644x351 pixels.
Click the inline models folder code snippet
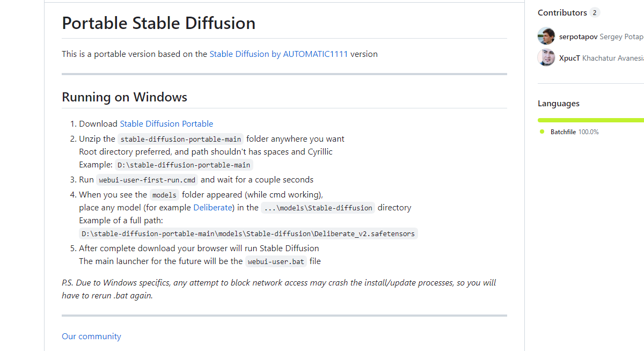[x=164, y=195]
